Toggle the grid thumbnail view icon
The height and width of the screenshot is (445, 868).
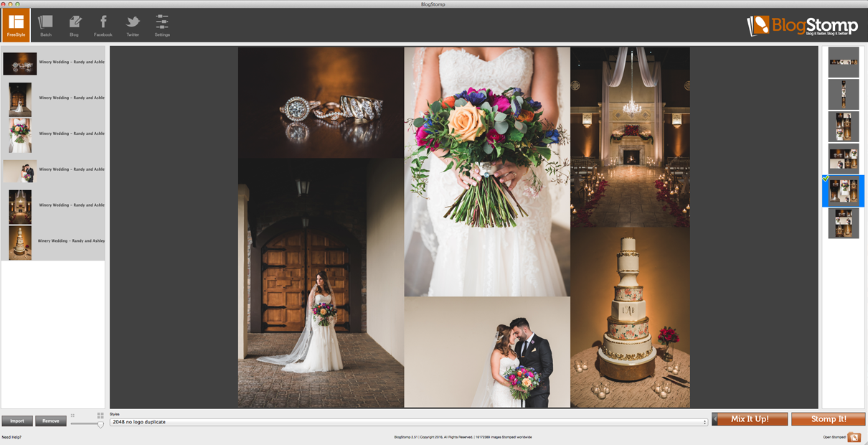pyautogui.click(x=101, y=415)
